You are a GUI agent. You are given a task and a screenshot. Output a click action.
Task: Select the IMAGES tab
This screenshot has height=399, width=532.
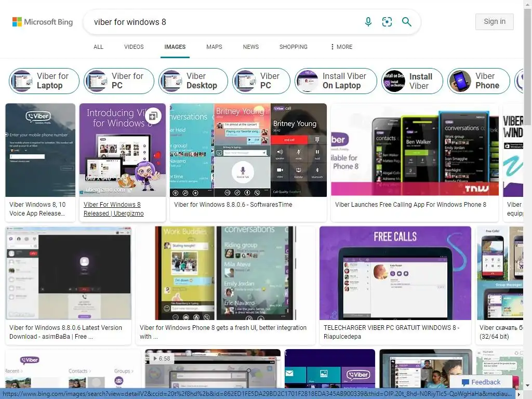coord(175,47)
